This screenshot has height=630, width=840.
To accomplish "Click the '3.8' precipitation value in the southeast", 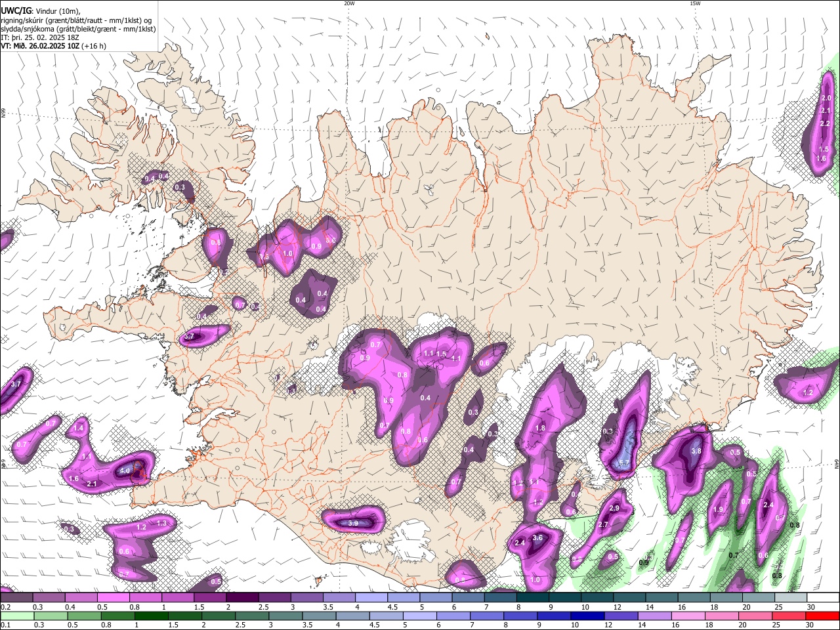I will [696, 451].
